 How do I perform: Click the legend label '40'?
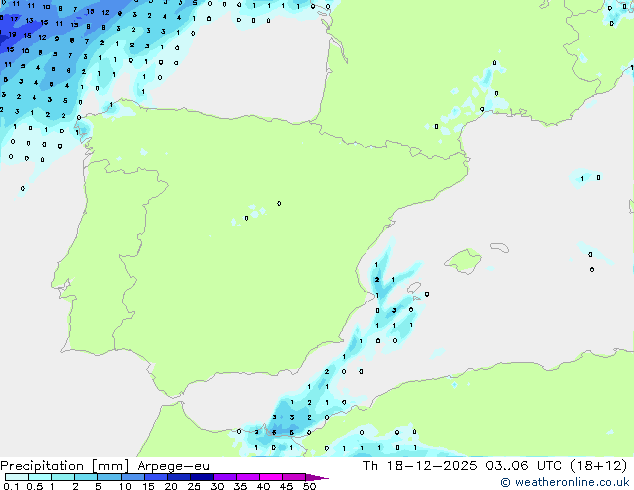click(263, 486)
